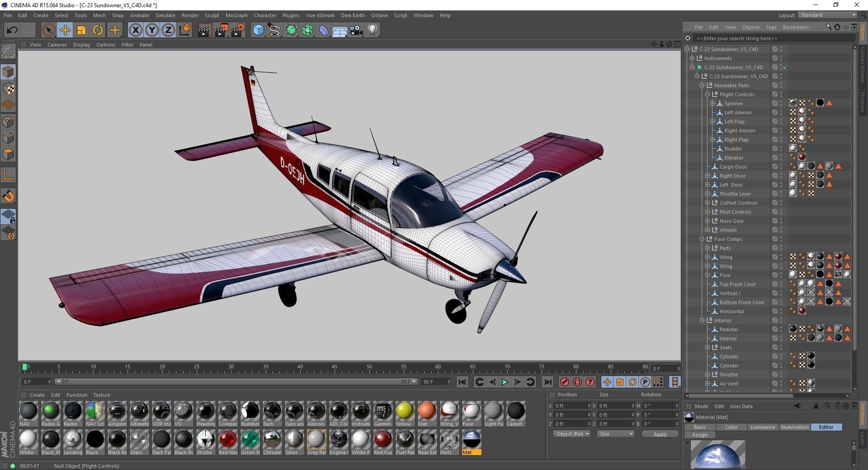The image size is (868, 470).
Task: Select the Yellow material swatch
Action: [404, 414]
